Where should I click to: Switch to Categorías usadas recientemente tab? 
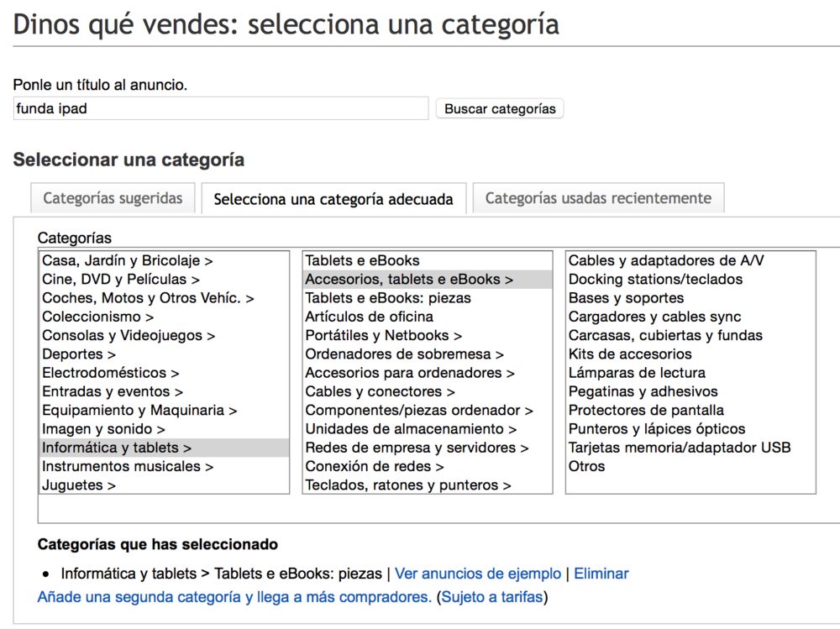tap(597, 199)
